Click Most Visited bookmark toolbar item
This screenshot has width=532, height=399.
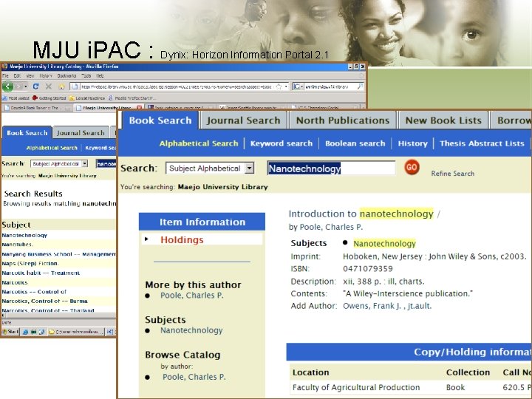[x=16, y=98]
